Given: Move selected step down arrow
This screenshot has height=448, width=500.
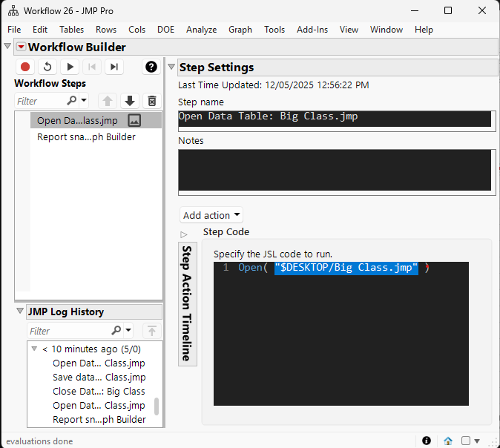Looking at the screenshot, I should coord(130,101).
